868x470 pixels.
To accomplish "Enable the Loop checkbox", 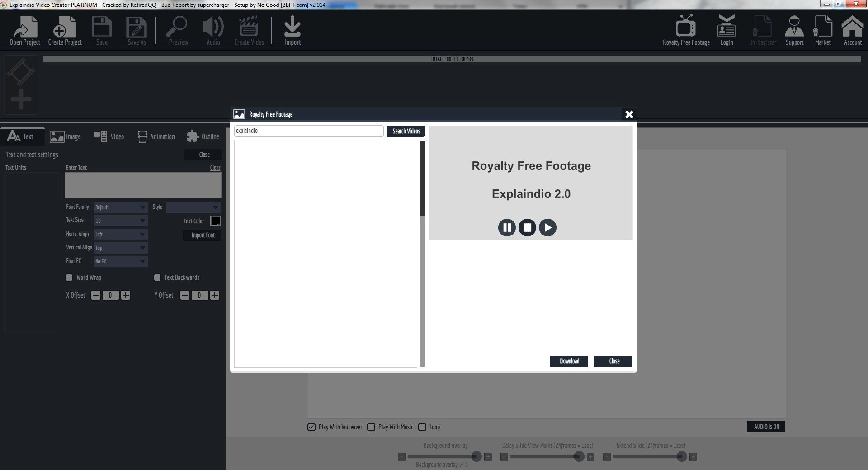I will point(422,427).
